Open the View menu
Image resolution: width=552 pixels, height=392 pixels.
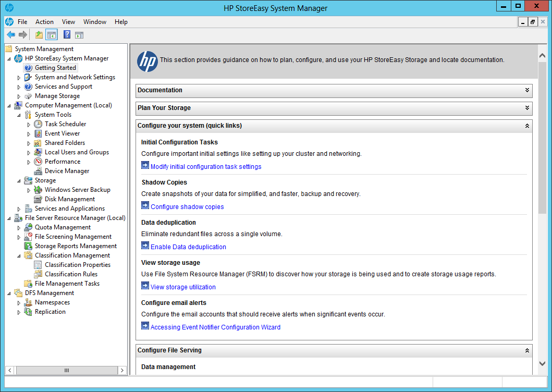click(x=68, y=22)
